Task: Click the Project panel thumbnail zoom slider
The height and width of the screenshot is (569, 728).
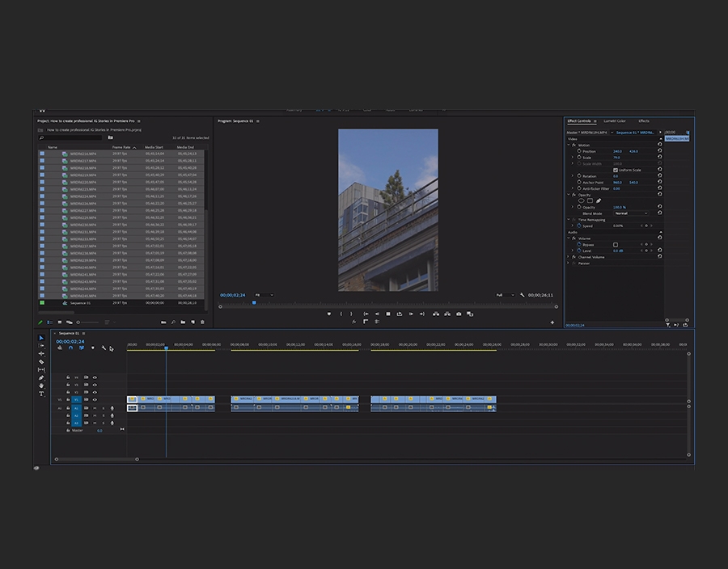Action: [x=87, y=322]
